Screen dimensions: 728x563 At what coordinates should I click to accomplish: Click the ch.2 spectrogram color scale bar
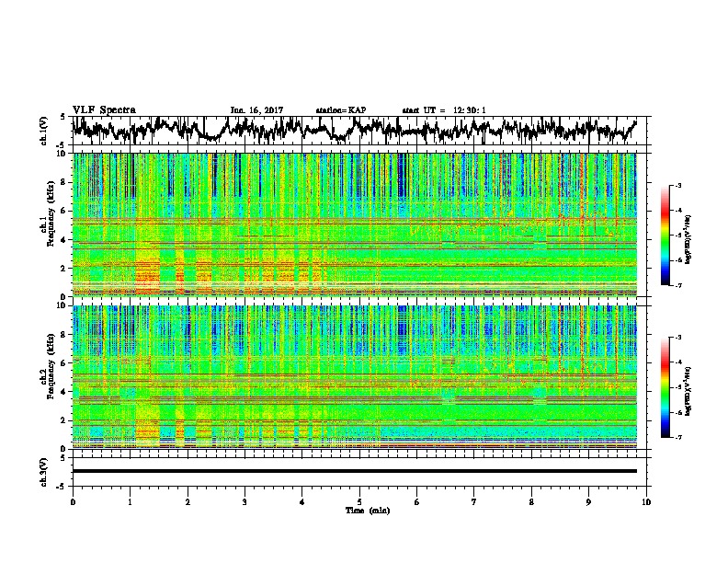[665, 387]
